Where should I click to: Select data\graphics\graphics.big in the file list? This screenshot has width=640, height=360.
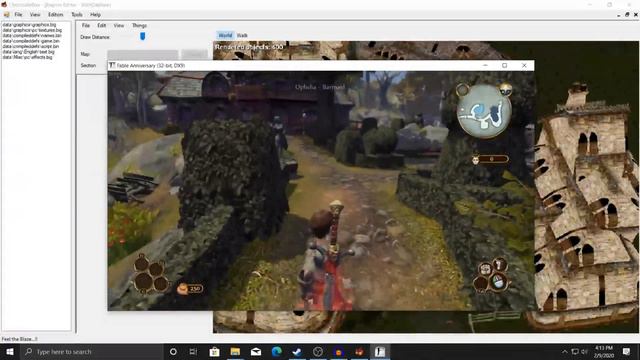[x=29, y=25]
